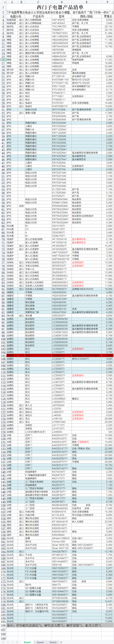Jump to last sheet using navigation arrow
This screenshot has width=114, height=644.
(x=17, y=642)
